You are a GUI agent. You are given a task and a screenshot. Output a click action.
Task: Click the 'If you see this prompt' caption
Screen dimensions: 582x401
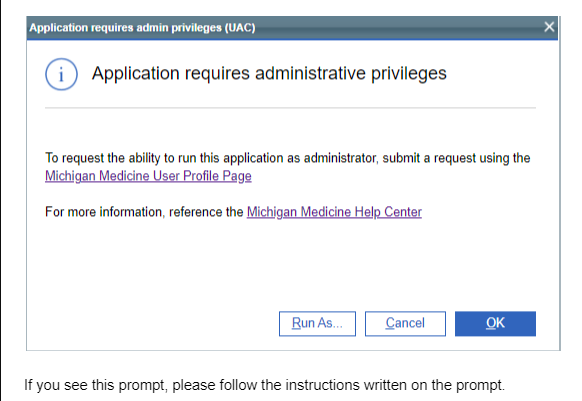265,385
